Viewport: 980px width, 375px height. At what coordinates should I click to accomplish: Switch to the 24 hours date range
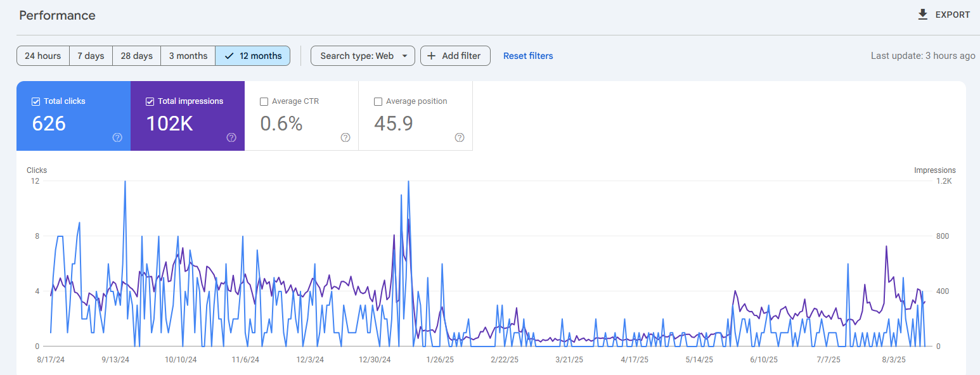42,56
